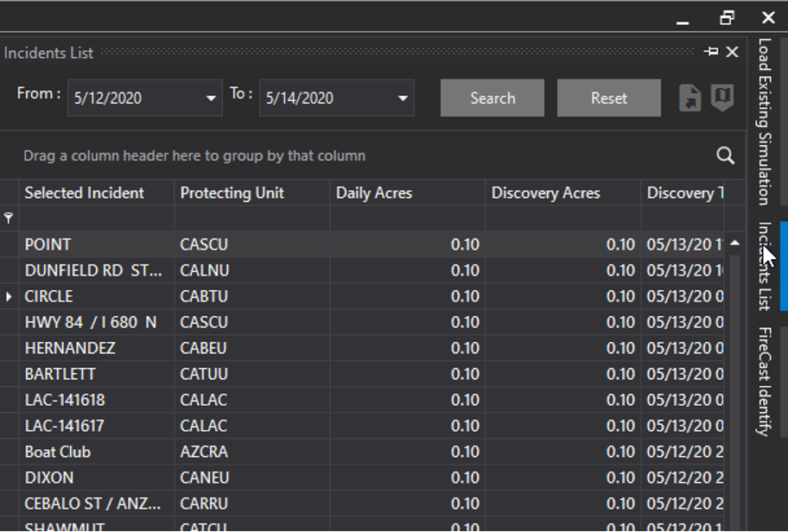This screenshot has height=532, width=788.
Task: Restore down the application window
Action: 727,17
